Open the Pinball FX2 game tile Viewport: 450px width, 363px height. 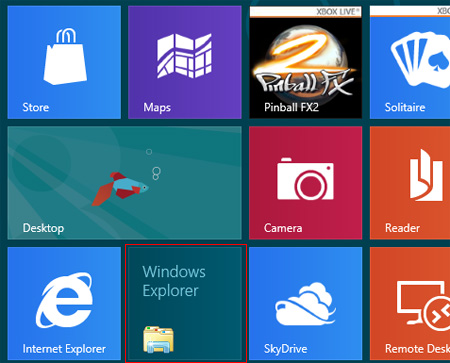click(306, 62)
